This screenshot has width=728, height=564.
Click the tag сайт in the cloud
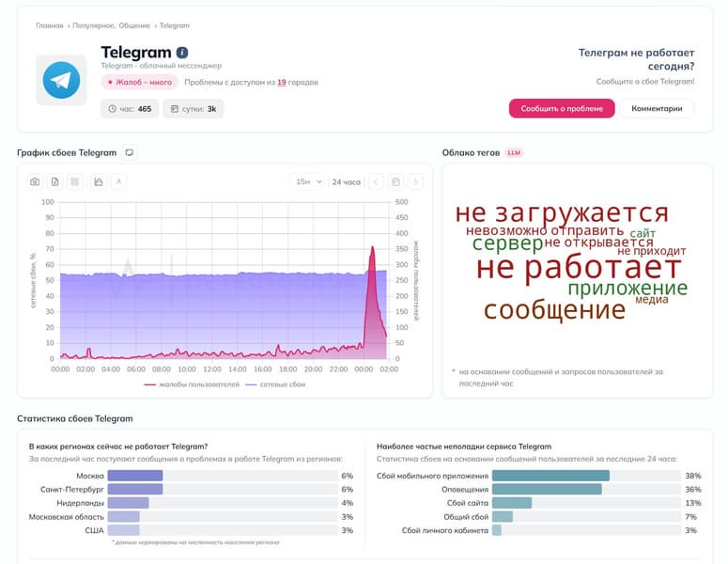pyautogui.click(x=643, y=233)
